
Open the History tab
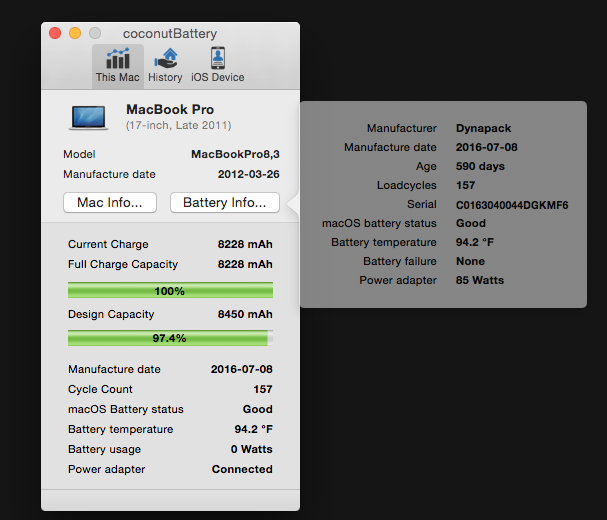(165, 66)
